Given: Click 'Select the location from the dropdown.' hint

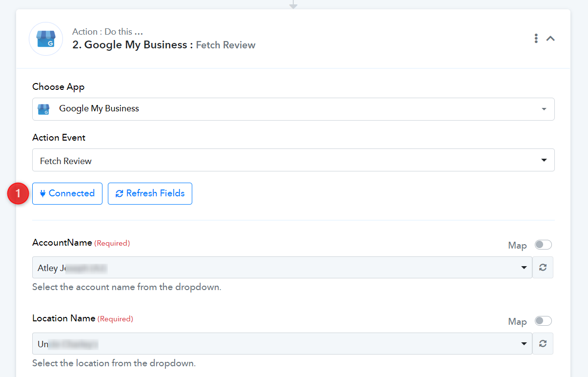Looking at the screenshot, I should point(114,363).
